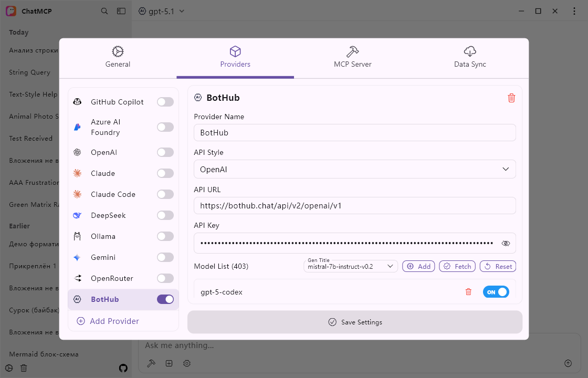Expand the Gen Title model dropdown
The width and height of the screenshot is (588, 378).
351,267
